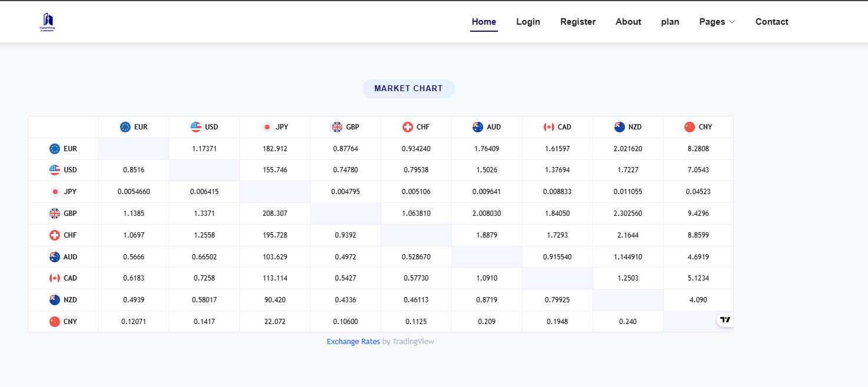The width and height of the screenshot is (868, 387).
Task: Click the CHF flag icon in column header
Action: coord(408,127)
